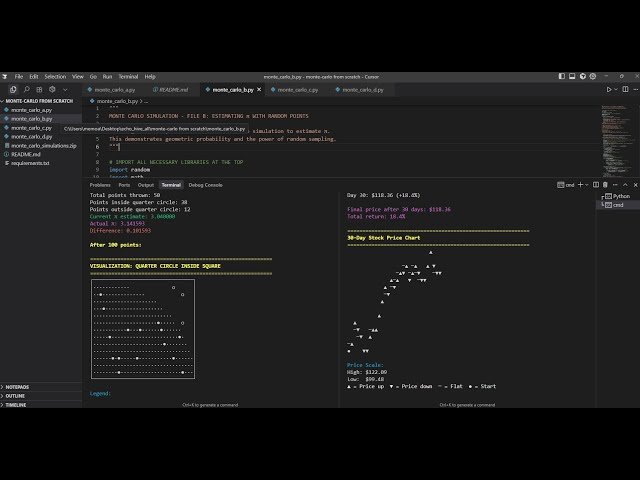The width and height of the screenshot is (640, 480).
Task: Open requirements.txt in file explorer
Action: tap(30, 163)
